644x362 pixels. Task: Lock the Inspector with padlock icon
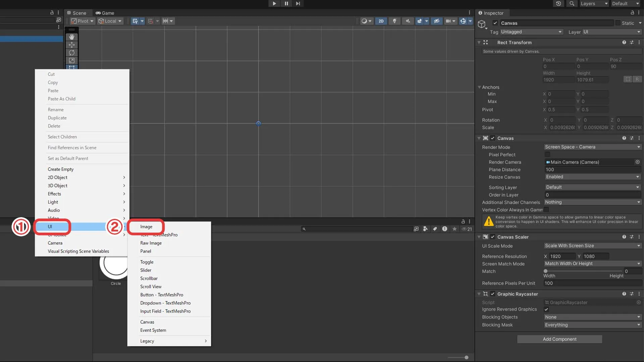pos(632,13)
